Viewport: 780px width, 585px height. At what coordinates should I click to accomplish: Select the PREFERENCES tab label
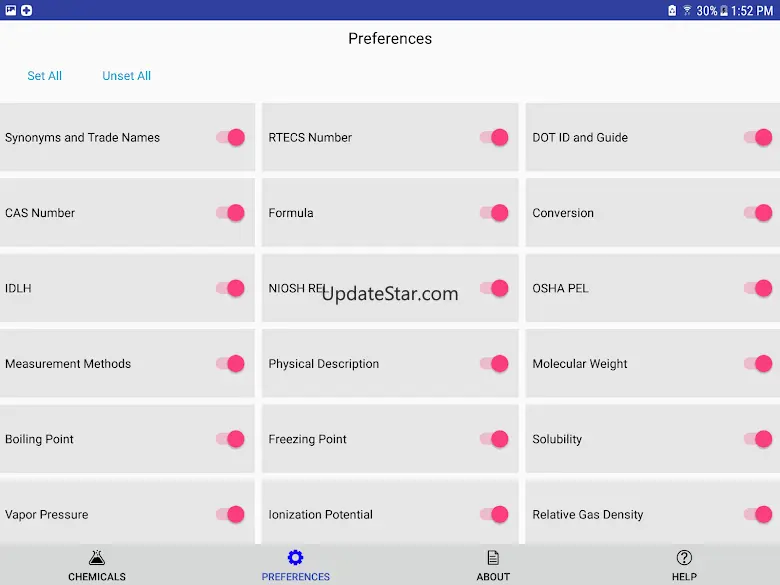point(295,577)
